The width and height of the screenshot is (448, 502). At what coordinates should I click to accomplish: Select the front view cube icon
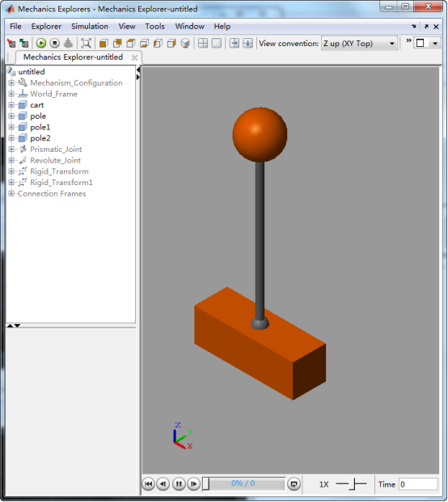pyautogui.click(x=104, y=43)
